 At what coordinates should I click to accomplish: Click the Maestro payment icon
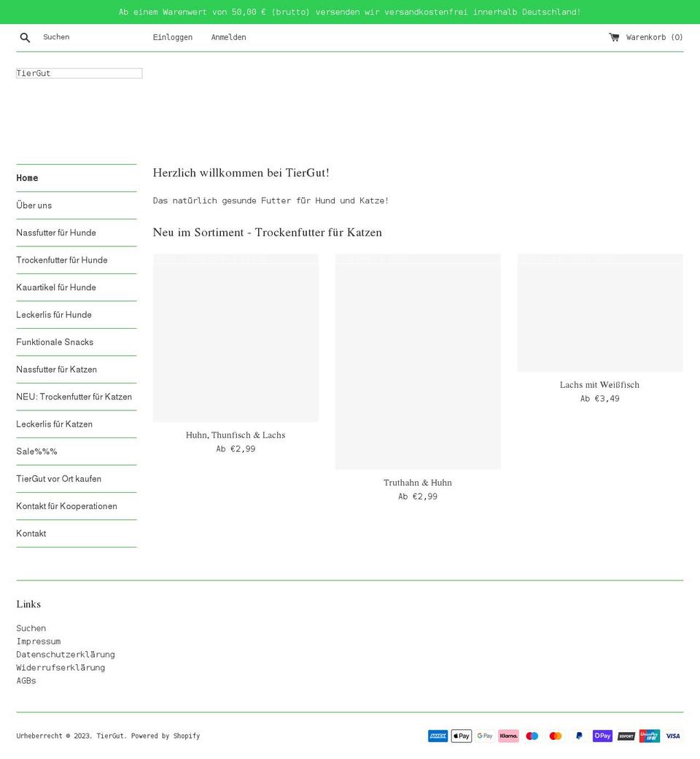532,736
